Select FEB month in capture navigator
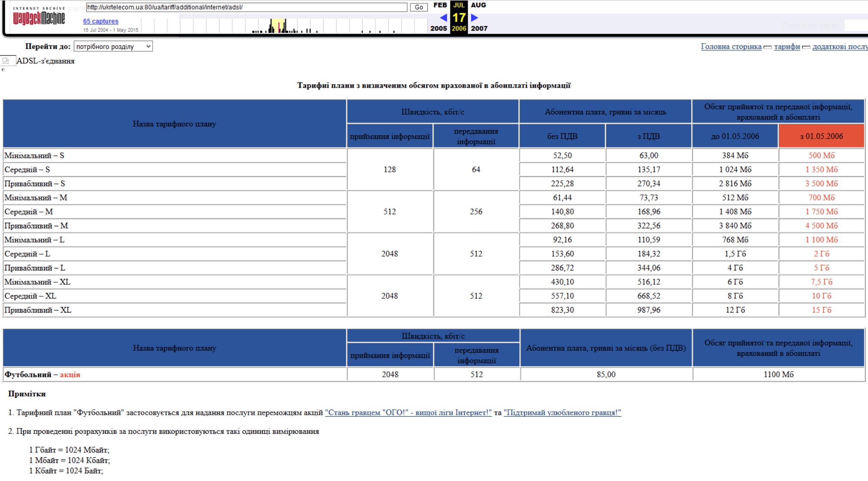 (x=440, y=5)
